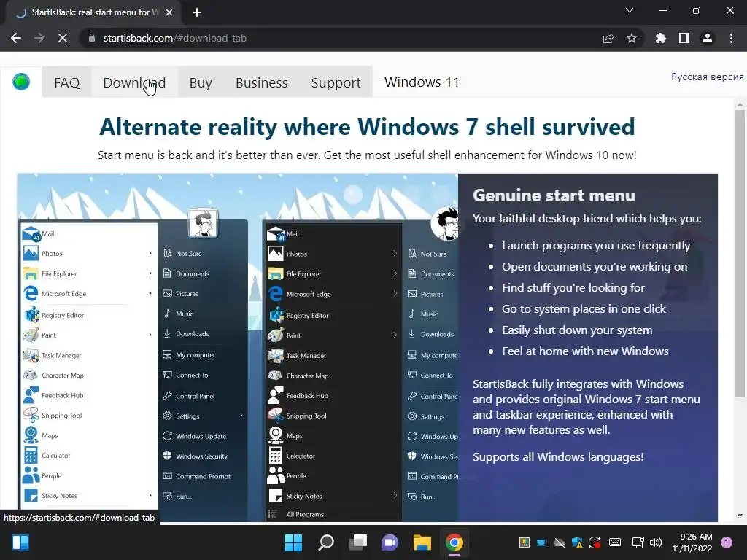Open network settings tray icon

click(x=638, y=542)
